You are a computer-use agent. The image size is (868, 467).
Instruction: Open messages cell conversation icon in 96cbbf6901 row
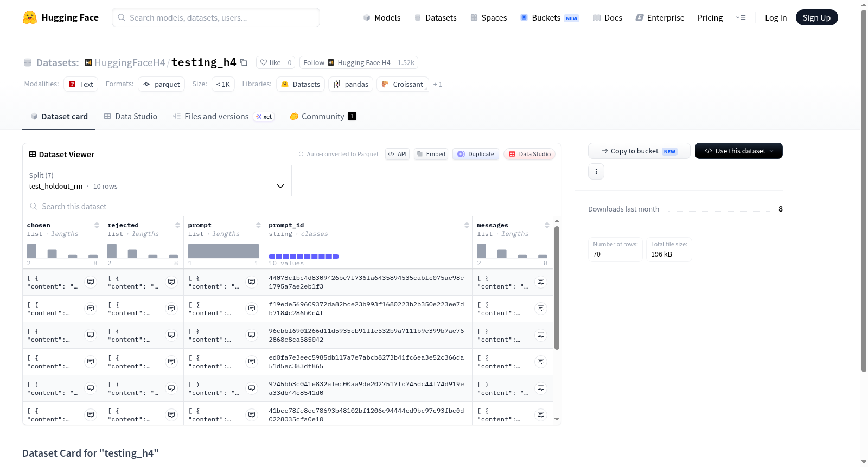(541, 335)
